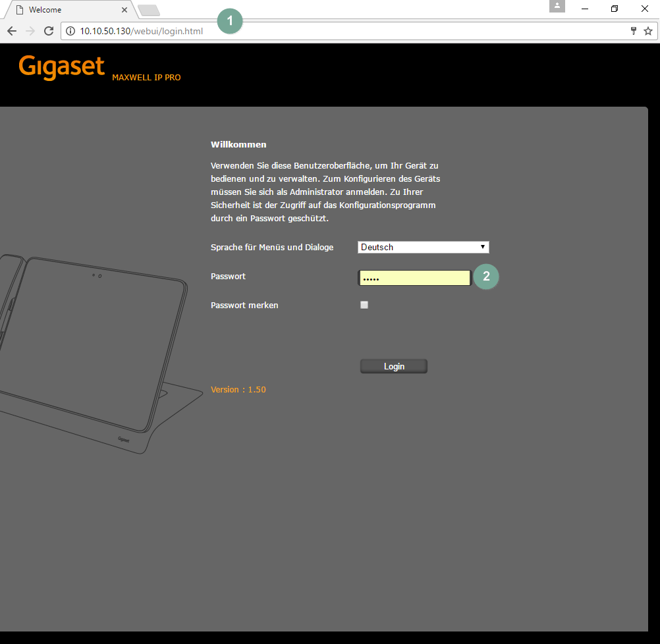Click the Gigaset logo

pyautogui.click(x=62, y=67)
